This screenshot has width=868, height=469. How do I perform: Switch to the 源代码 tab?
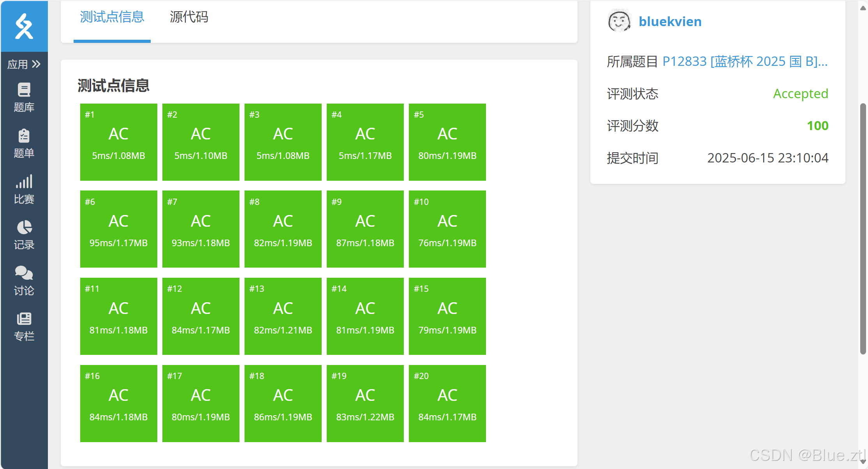189,17
